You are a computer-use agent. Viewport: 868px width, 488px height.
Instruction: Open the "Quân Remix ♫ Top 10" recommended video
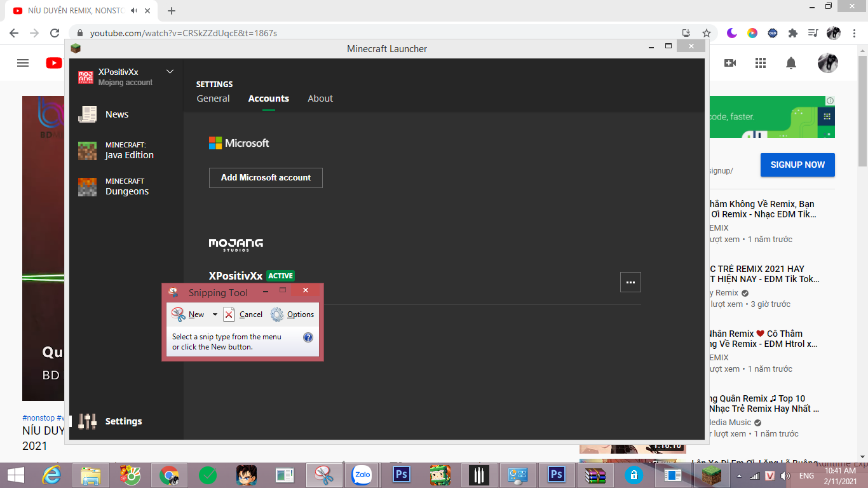(x=764, y=403)
